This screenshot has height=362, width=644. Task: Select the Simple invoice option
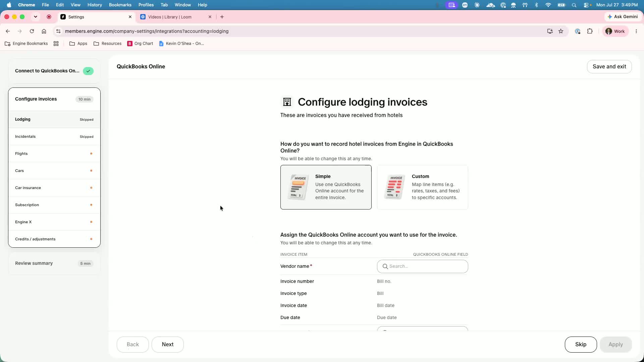tap(326, 187)
